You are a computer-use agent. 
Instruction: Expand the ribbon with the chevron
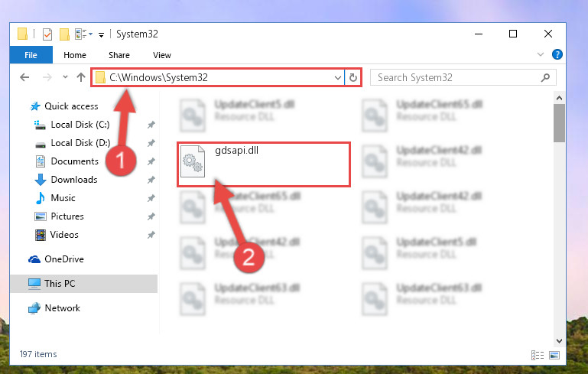click(541, 54)
